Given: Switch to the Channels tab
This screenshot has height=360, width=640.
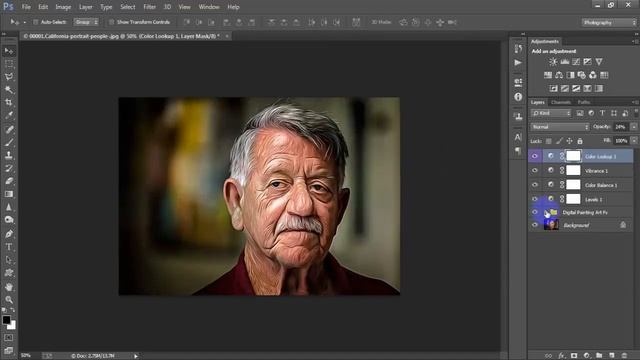Looking at the screenshot, I should pos(560,102).
